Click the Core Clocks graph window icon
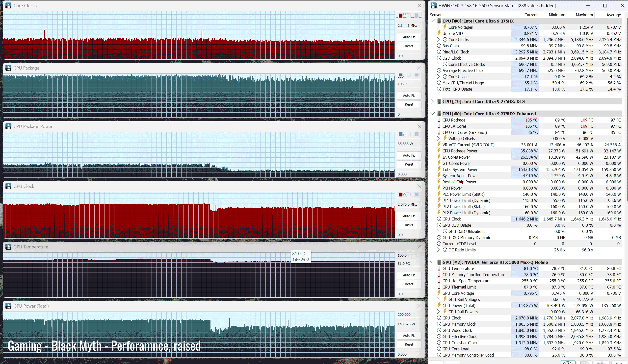The width and height of the screenshot is (628, 364). coord(8,5)
